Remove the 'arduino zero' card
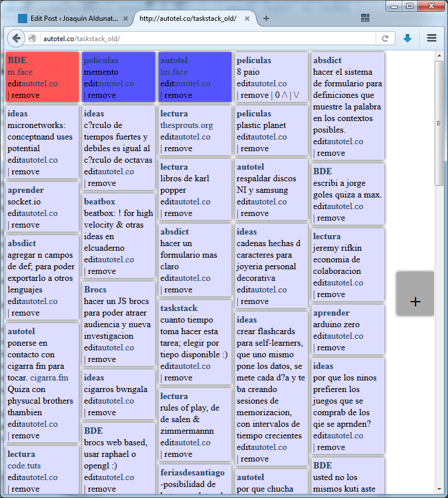This screenshot has width=448, height=498. click(x=331, y=347)
